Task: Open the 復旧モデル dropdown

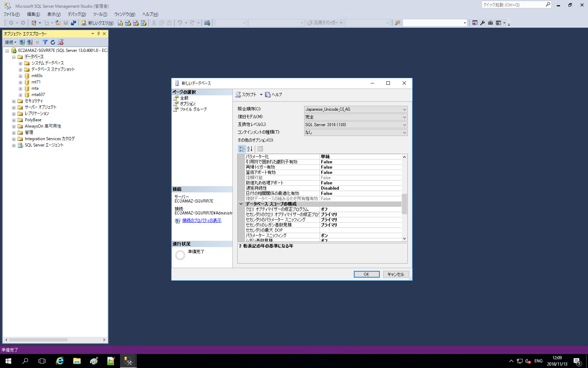Action: pos(356,117)
